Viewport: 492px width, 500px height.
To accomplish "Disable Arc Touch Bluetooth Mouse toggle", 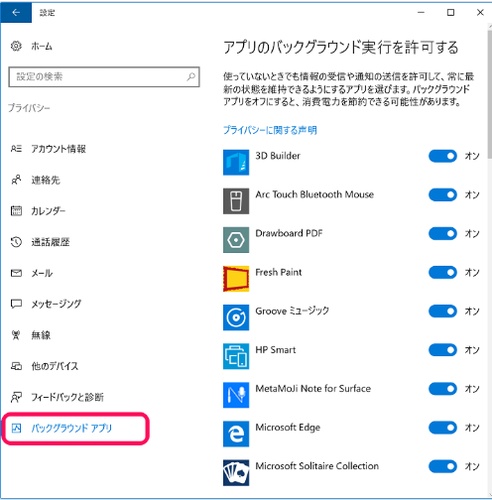I will pos(443,195).
